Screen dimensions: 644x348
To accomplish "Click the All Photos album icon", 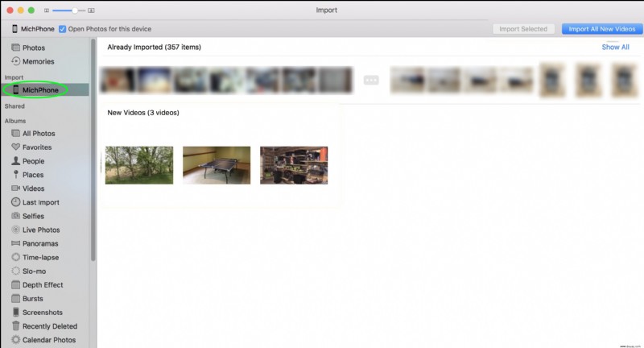I will coord(15,133).
